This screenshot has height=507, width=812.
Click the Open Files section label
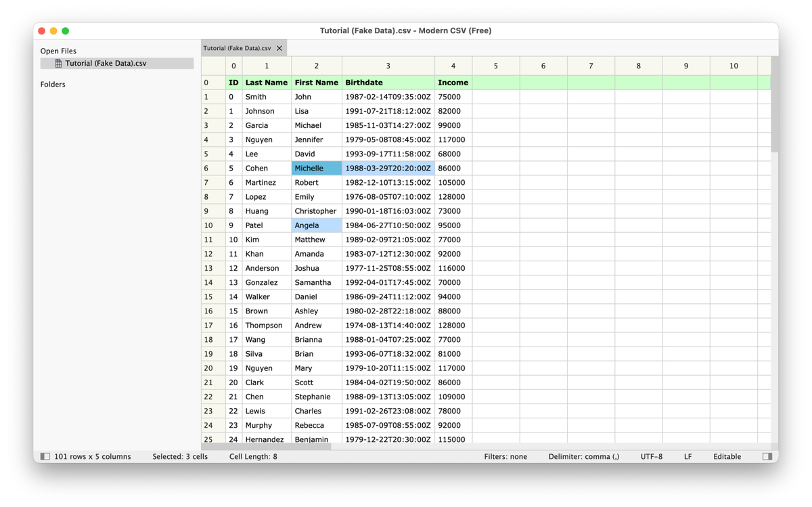point(58,51)
